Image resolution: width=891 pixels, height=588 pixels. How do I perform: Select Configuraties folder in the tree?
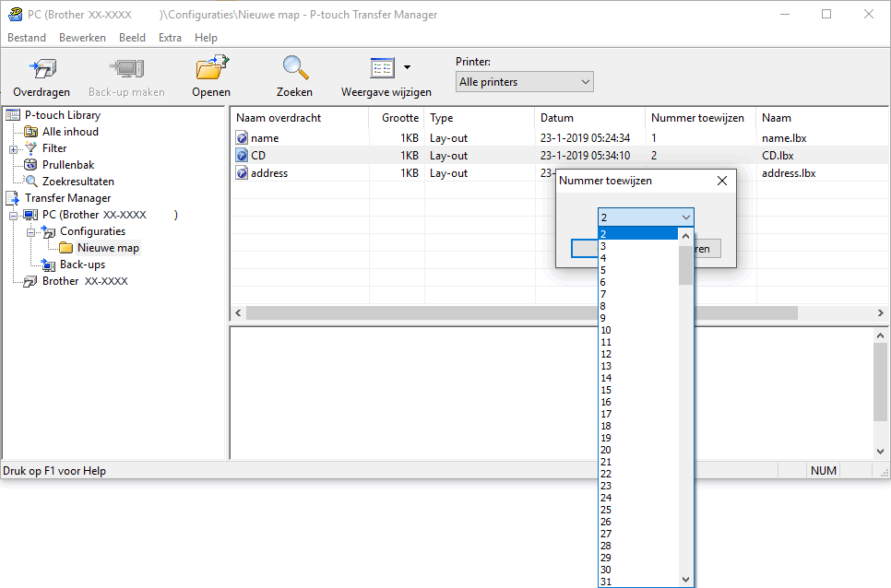coord(92,231)
